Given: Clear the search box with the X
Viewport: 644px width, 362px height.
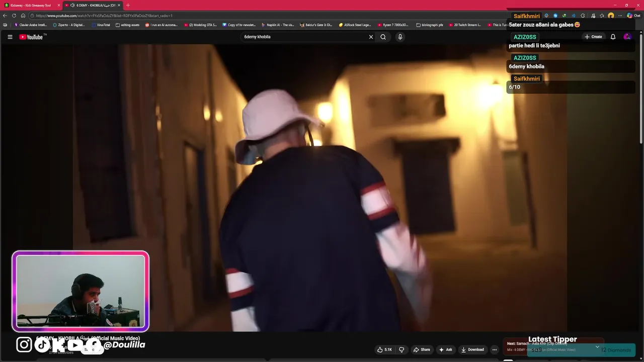Looking at the screenshot, I should pyautogui.click(x=371, y=37).
